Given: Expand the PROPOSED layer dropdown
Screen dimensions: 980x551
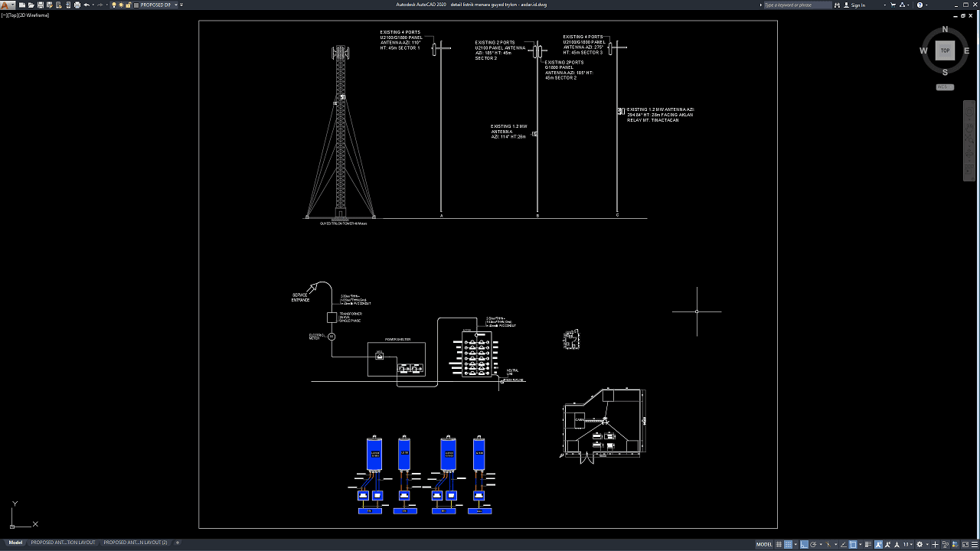Looking at the screenshot, I should pos(175,5).
